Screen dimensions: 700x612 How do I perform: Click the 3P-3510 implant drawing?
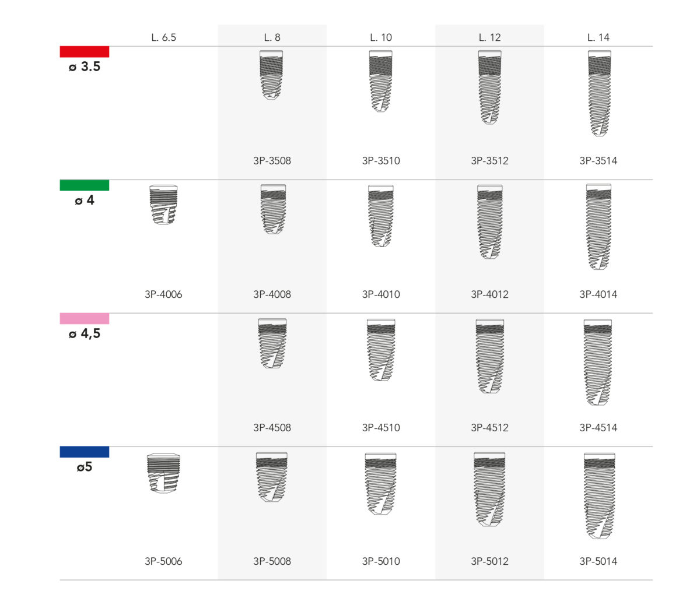(380, 81)
